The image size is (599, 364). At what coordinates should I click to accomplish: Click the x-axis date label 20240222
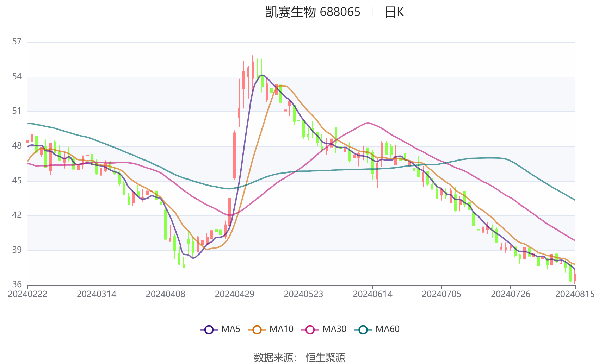[27, 294]
